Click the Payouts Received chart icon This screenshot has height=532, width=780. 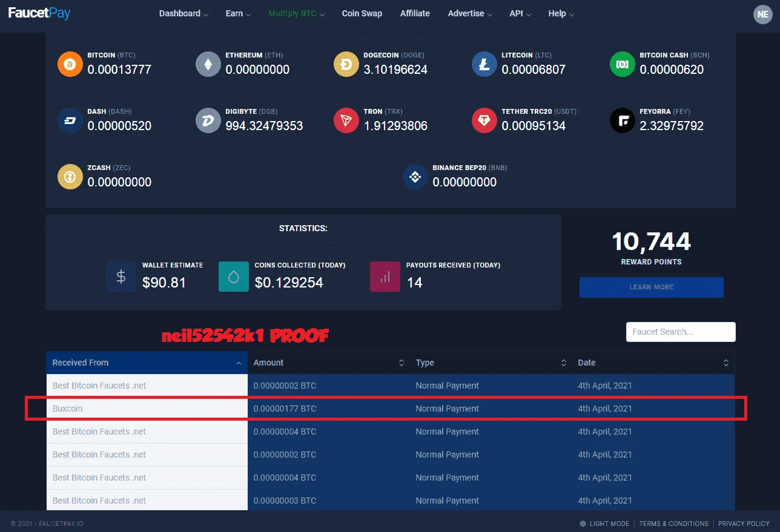pyautogui.click(x=385, y=277)
